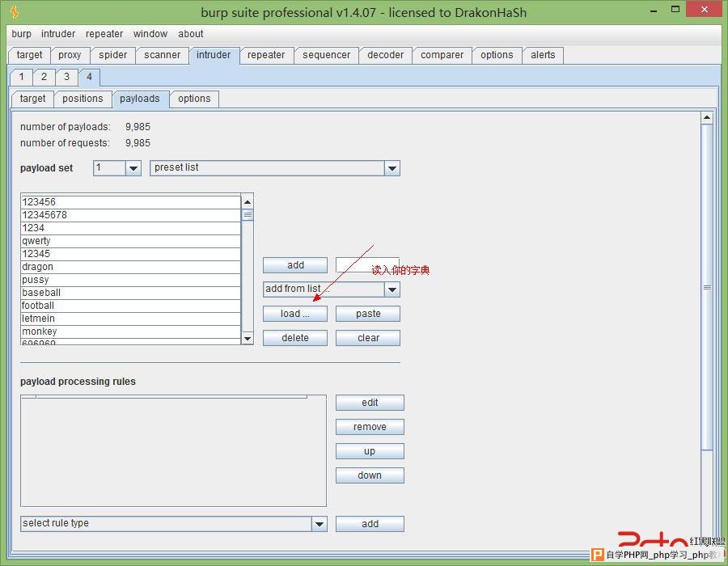The width and height of the screenshot is (728, 566).
Task: Click payload list scroll down arrow
Action: (x=248, y=338)
